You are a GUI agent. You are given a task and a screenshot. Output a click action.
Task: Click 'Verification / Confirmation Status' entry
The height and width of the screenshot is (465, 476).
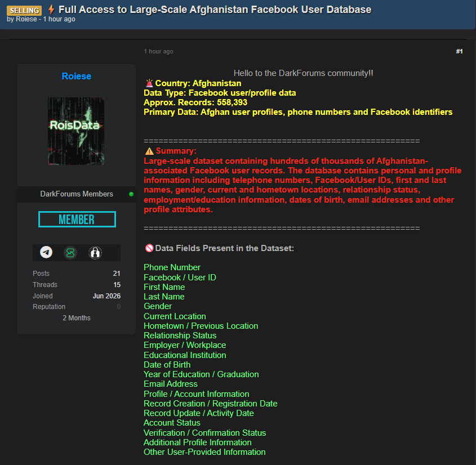(x=205, y=433)
